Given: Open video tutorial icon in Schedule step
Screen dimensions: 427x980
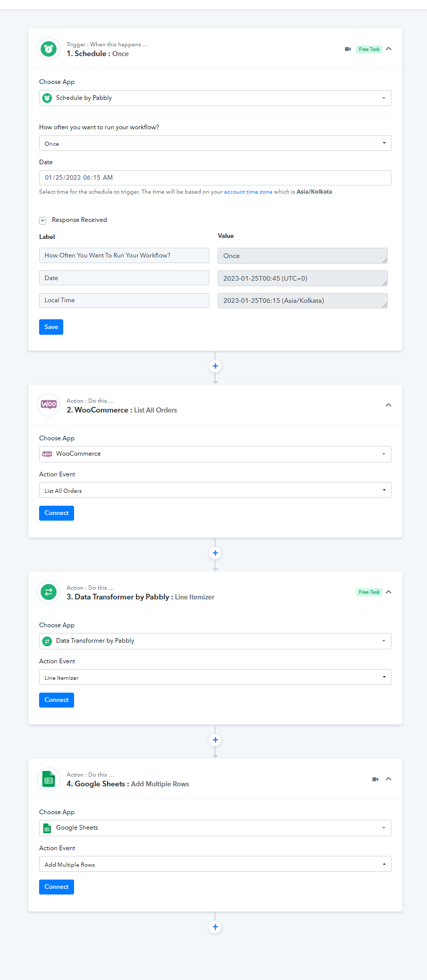Looking at the screenshot, I should [348, 49].
